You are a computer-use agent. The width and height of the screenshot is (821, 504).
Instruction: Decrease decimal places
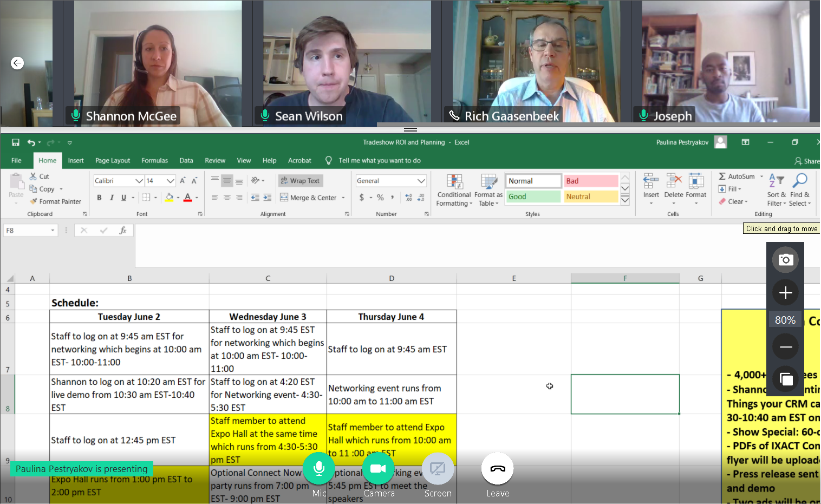point(421,198)
